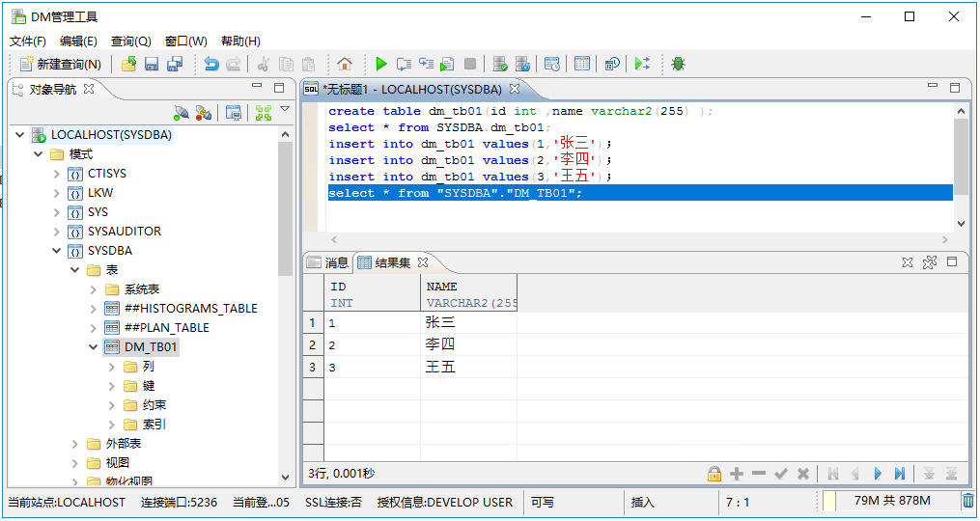Switch to the 消息 messages tab
Screen dimensions: 980x521
[x=328, y=263]
